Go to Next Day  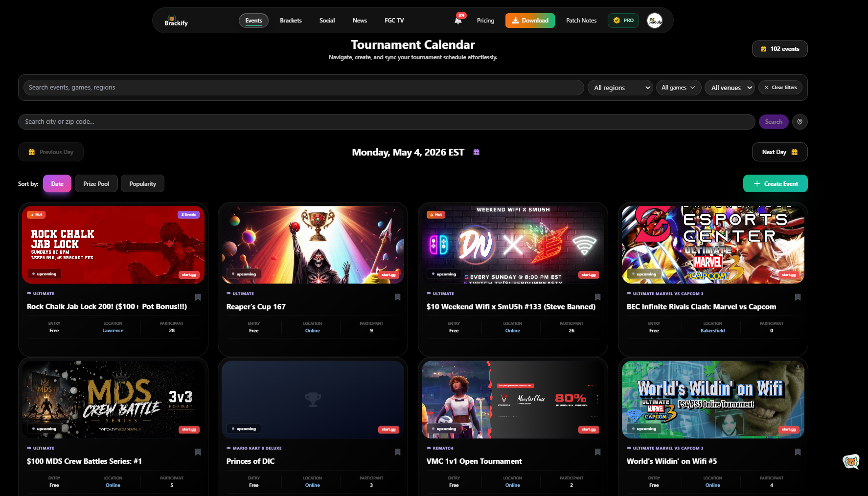coord(780,152)
